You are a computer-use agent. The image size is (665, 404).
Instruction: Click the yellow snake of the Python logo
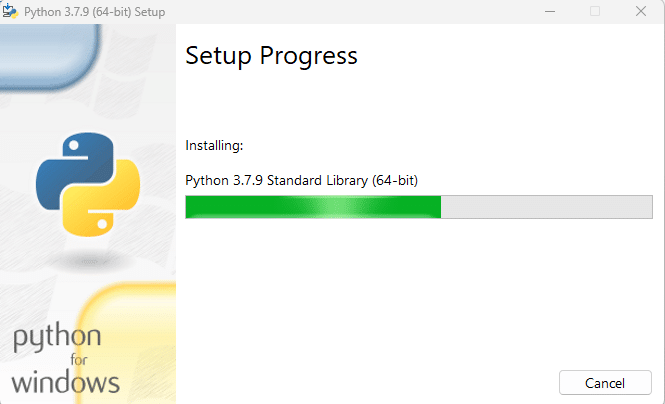(x=104, y=199)
